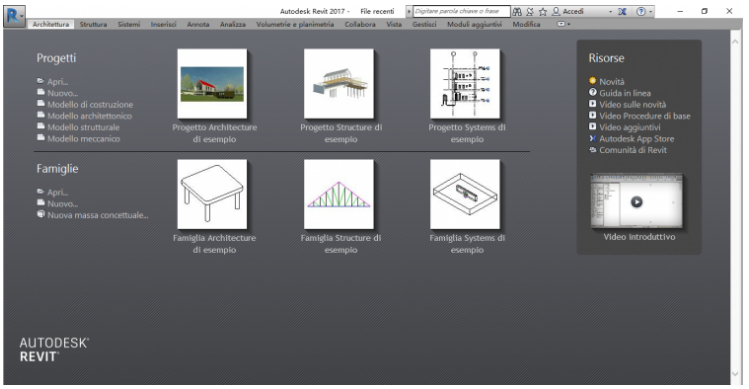Open the Famiglia Structure truss thumbnail
The image size is (749, 389).
(x=339, y=194)
